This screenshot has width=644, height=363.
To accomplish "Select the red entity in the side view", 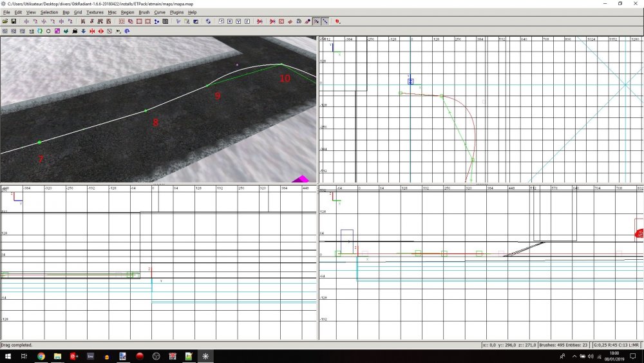I will click(x=639, y=233).
